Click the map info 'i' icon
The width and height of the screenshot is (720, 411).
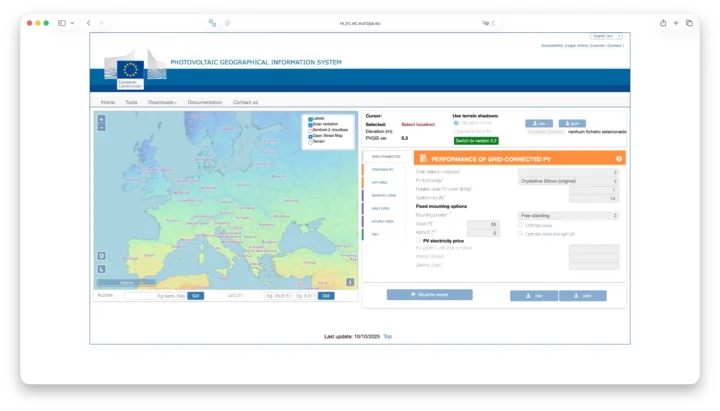click(x=350, y=282)
